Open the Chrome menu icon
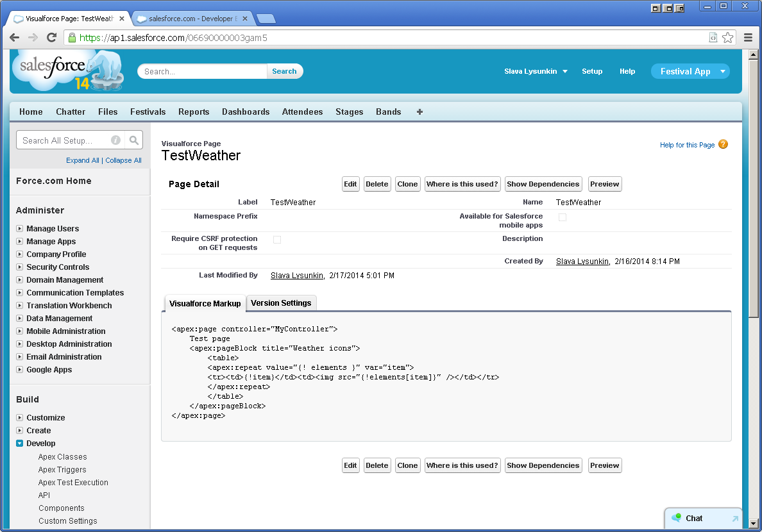 [748, 37]
